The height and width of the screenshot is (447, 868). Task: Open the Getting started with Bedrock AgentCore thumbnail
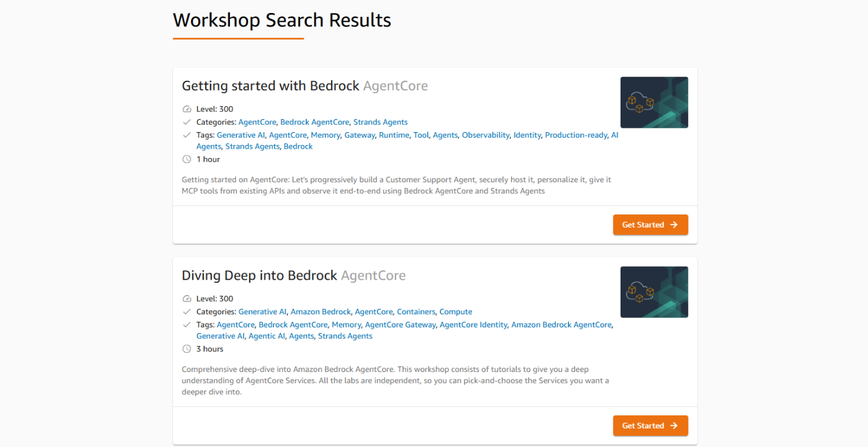(654, 102)
